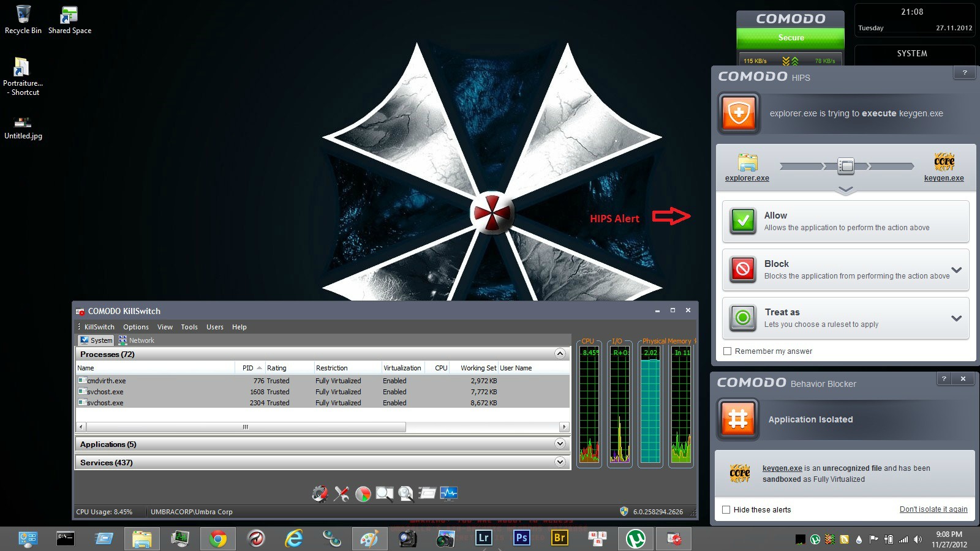Screen dimensions: 980x551
Task: Click the Physical Memory usage graph
Action: tap(650, 404)
